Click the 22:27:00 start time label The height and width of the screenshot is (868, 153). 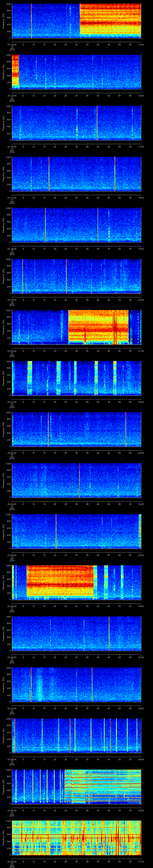tap(12, 708)
